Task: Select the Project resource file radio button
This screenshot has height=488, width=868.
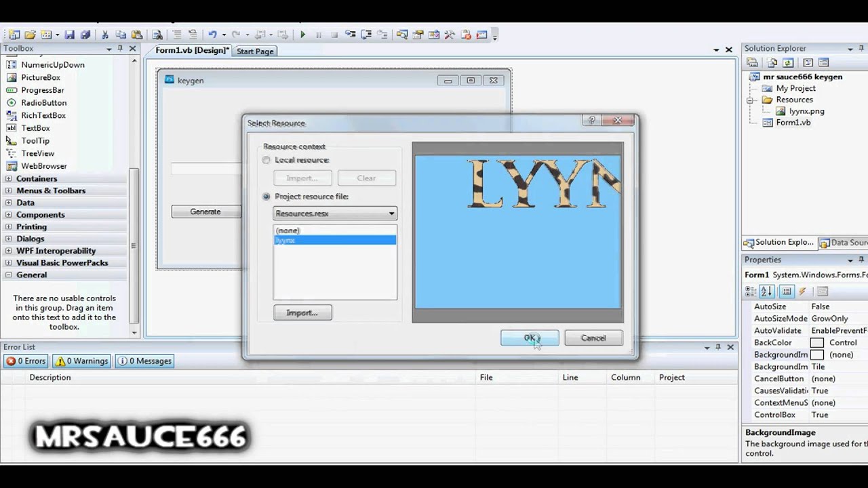Action: click(x=267, y=197)
